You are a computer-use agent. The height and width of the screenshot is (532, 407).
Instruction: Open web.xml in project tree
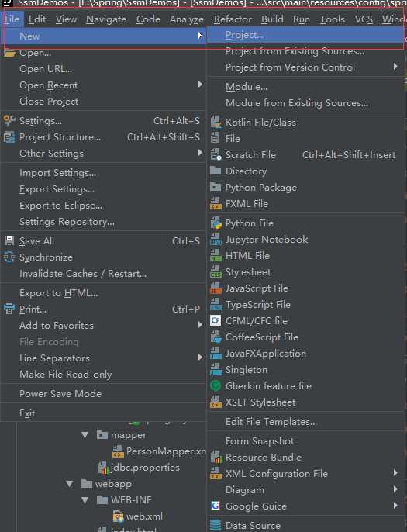pyautogui.click(x=137, y=516)
